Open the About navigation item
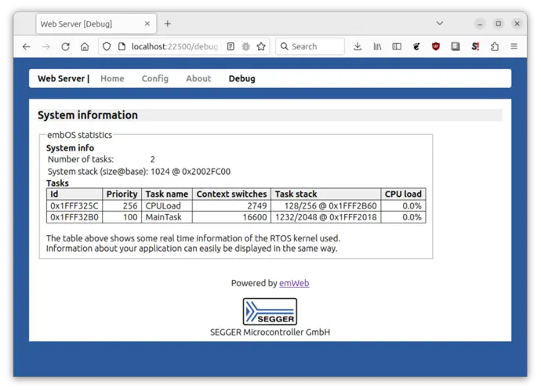 [x=198, y=78]
